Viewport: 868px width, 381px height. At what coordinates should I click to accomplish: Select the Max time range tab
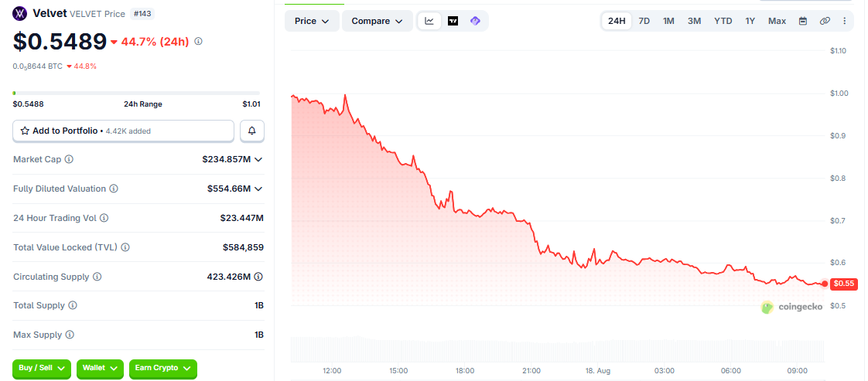[x=777, y=21]
